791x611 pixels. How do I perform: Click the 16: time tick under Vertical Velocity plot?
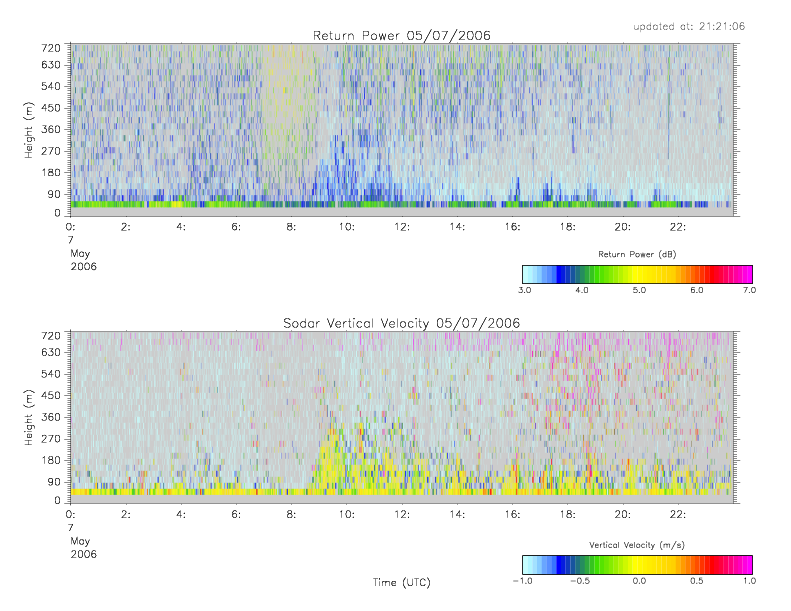pos(513,515)
